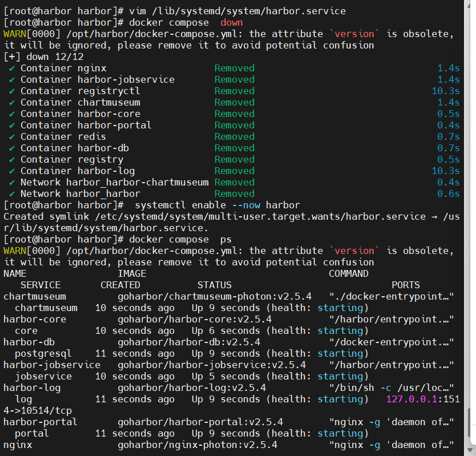This screenshot has height=456, width=476.
Task: Click the 'Created symlink' output line
Action: pos(232,222)
